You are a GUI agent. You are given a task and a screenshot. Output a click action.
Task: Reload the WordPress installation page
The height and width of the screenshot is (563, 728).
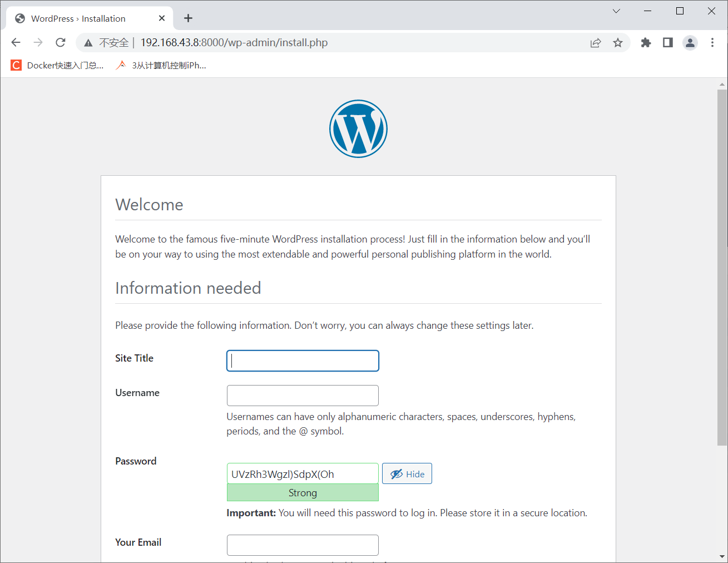(61, 42)
